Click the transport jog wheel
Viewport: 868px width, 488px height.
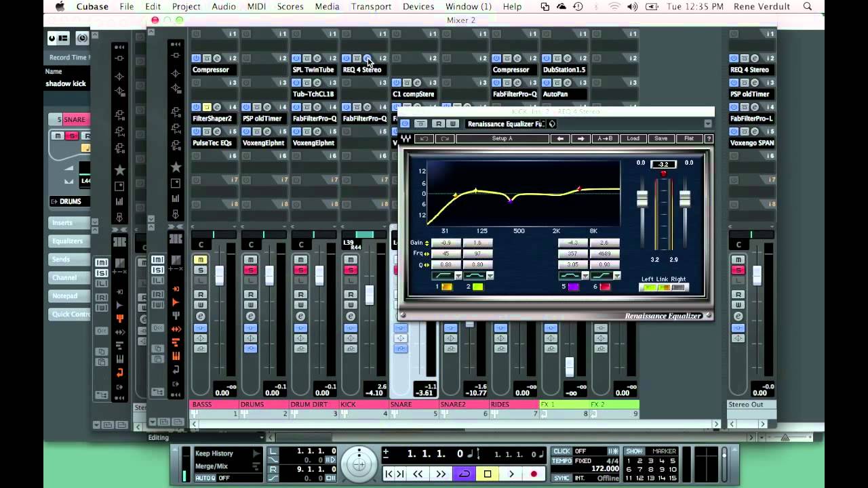(359, 464)
